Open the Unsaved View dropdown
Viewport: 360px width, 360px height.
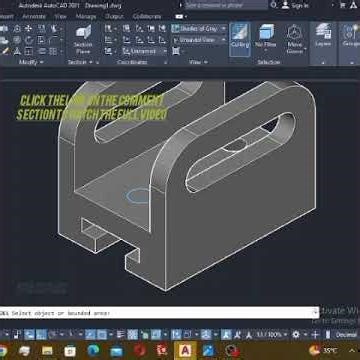[199, 40]
